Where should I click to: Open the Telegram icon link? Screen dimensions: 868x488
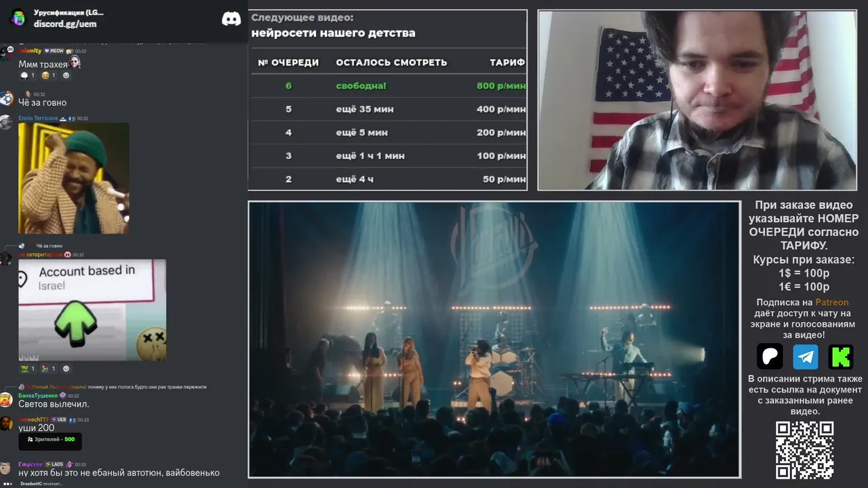806,357
